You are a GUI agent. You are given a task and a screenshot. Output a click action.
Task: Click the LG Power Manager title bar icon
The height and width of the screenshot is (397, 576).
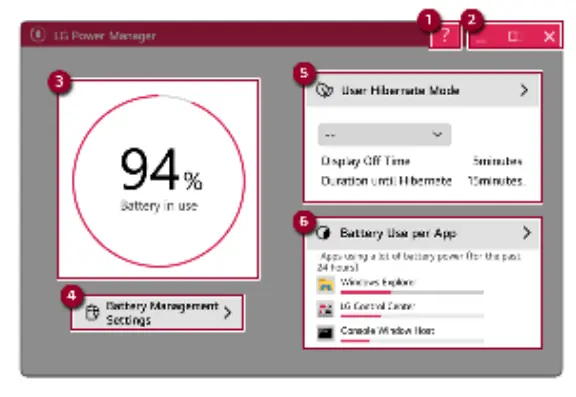tap(37, 35)
